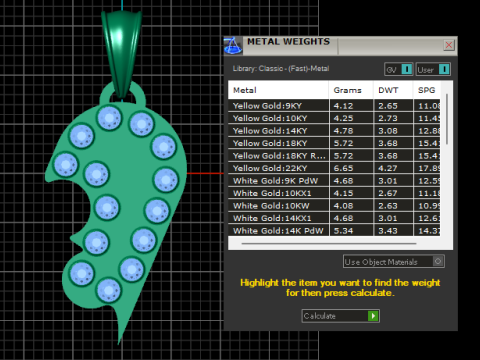Select the White Gold:10KX1 row
Viewport: 480px width, 360px height.
pos(334,193)
